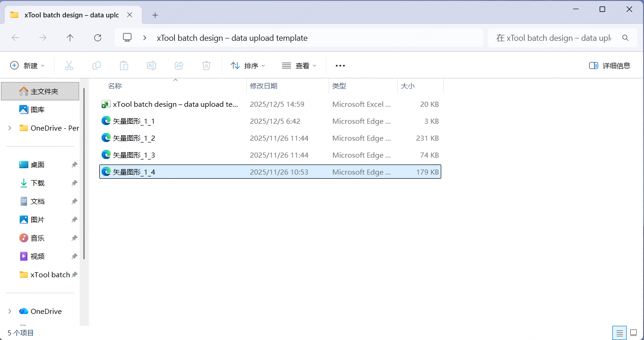Toggle the 详细信息 details pane
Screen dimensions: 644x340
tap(609, 66)
